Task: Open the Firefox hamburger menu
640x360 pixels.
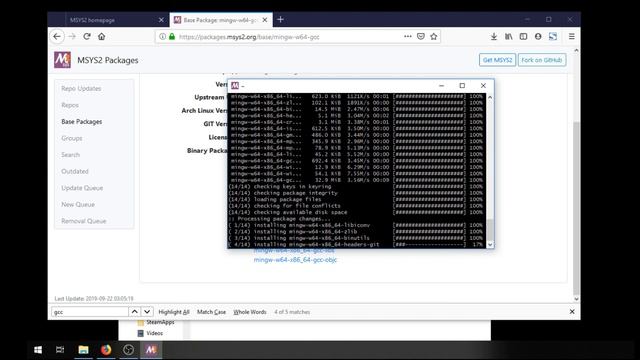Action: [x=571, y=37]
